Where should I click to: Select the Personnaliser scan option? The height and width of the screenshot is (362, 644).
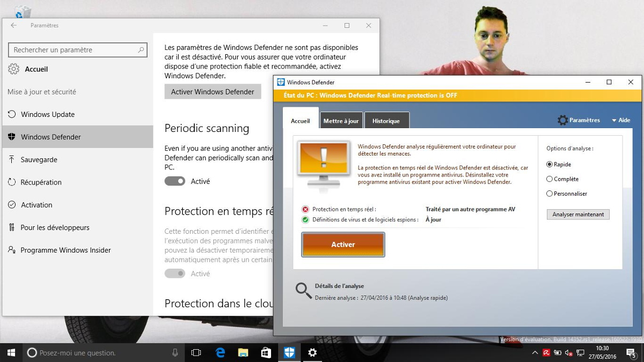[x=550, y=194]
